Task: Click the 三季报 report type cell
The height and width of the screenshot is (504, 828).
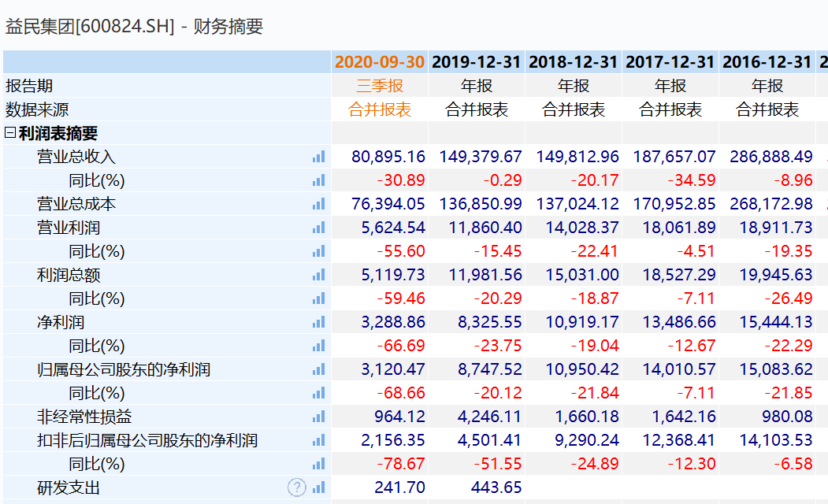Action: pyautogui.click(x=380, y=86)
